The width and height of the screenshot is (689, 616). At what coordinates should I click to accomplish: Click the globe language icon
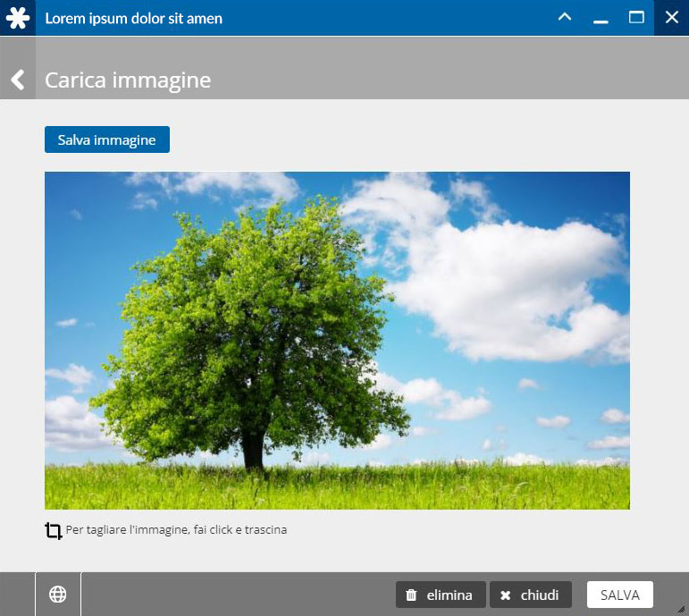coord(57,595)
